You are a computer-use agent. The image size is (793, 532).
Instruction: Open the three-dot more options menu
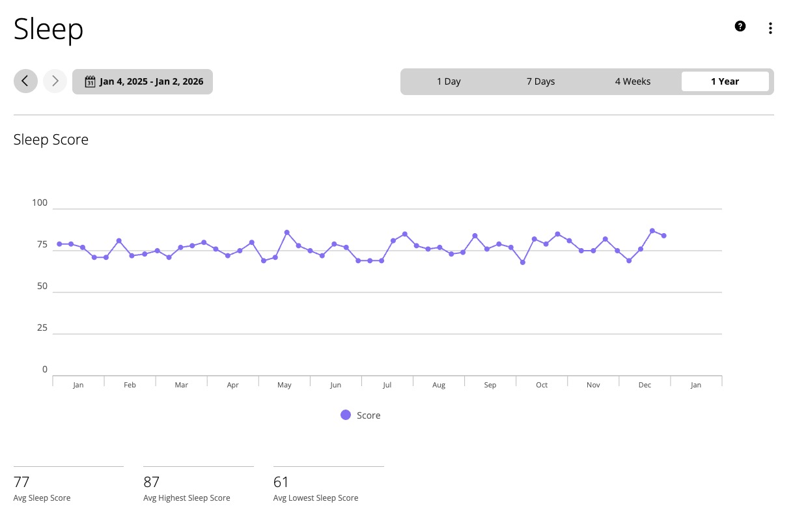tap(770, 28)
